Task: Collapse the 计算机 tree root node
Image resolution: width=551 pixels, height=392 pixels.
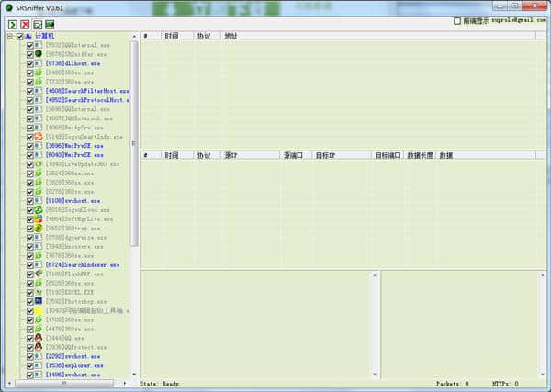Action: (x=9, y=37)
